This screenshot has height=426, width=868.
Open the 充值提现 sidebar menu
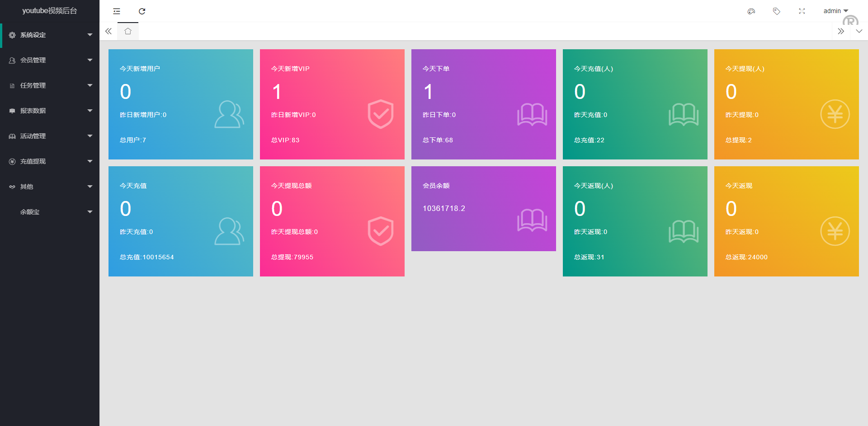(50, 161)
